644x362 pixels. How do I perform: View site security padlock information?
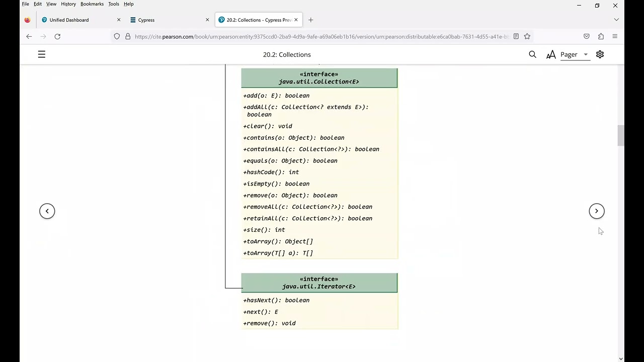pos(128,36)
